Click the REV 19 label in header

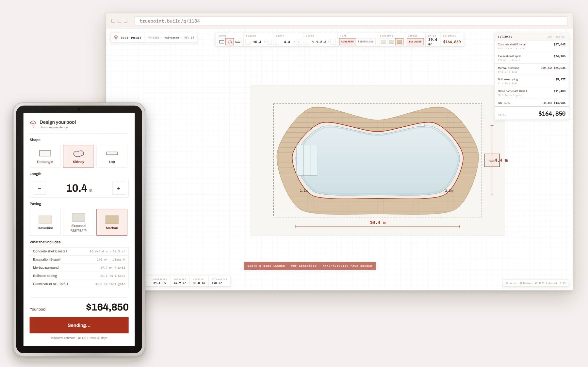click(x=189, y=38)
